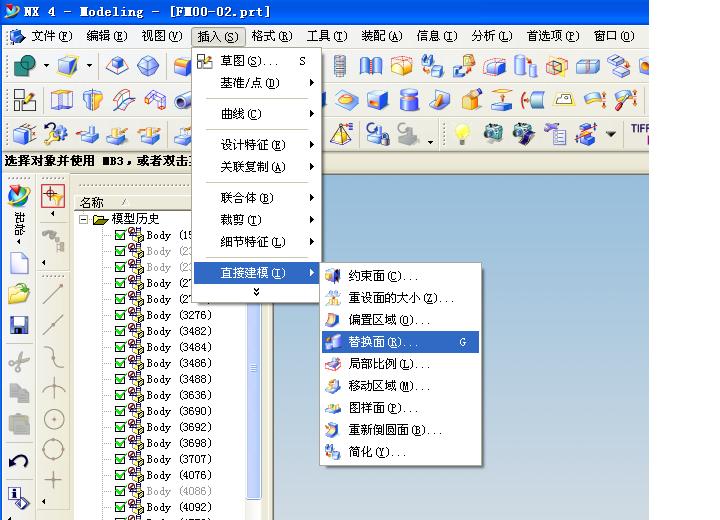Uncheck the Body (4076) feature checkbox
The height and width of the screenshot is (520, 720).
[x=120, y=475]
